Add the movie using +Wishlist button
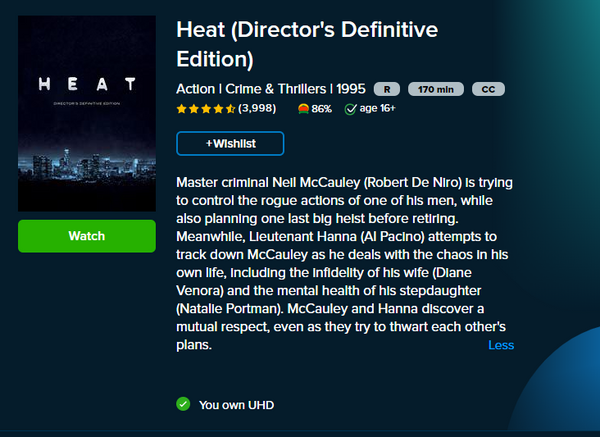600x437 pixels. point(230,144)
